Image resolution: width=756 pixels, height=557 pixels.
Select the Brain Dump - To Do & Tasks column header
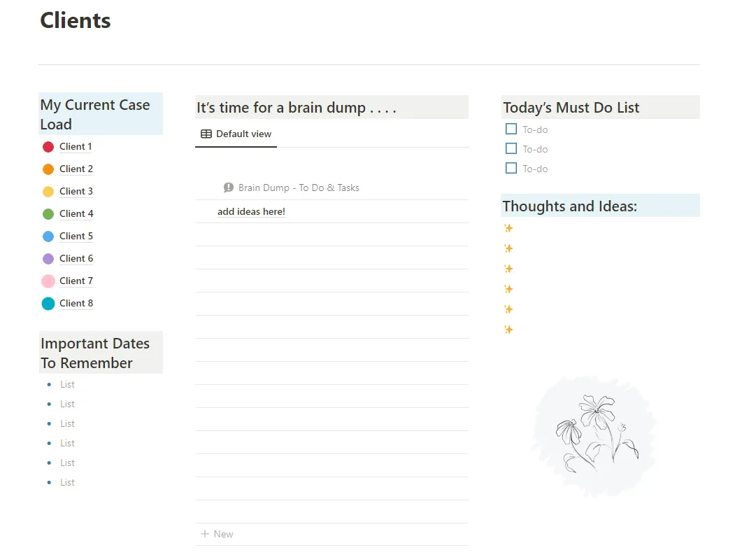pos(299,188)
